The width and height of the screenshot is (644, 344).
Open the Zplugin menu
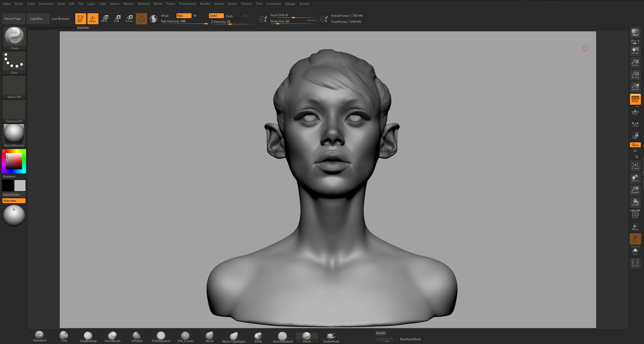(x=290, y=4)
